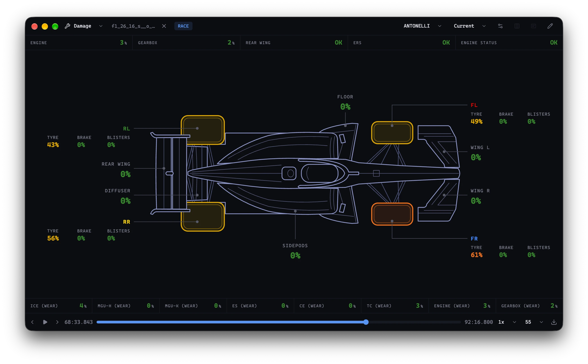This screenshot has width=588, height=364.
Task: Click the 56% rear-right tyre wear value
Action: coord(53,238)
